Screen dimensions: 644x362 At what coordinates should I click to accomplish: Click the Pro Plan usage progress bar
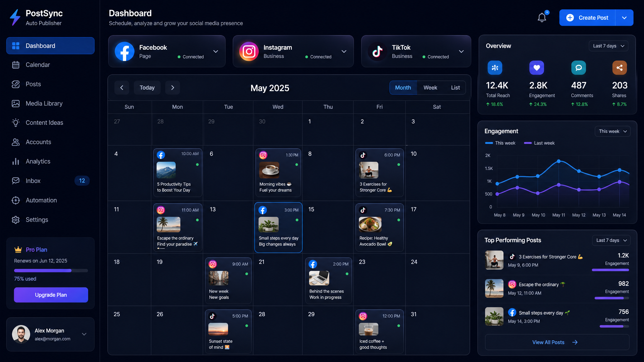click(51, 271)
